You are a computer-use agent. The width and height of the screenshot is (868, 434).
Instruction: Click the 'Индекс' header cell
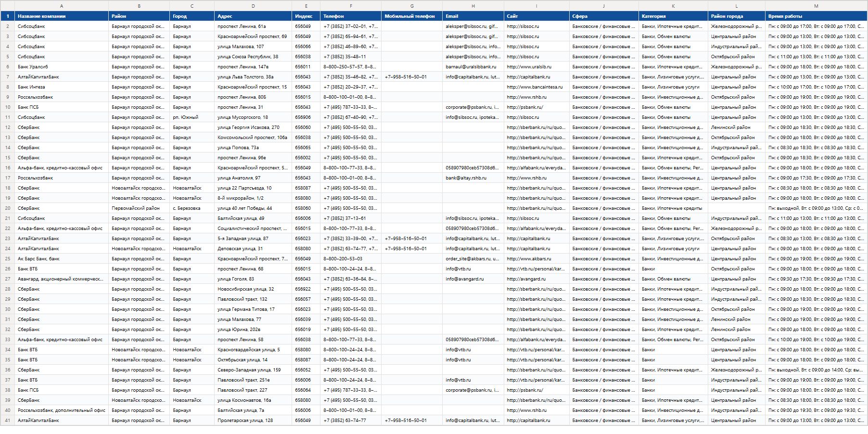click(306, 16)
